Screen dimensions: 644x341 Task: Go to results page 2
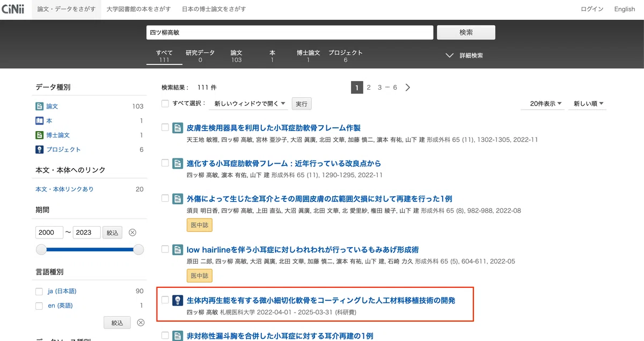click(369, 88)
